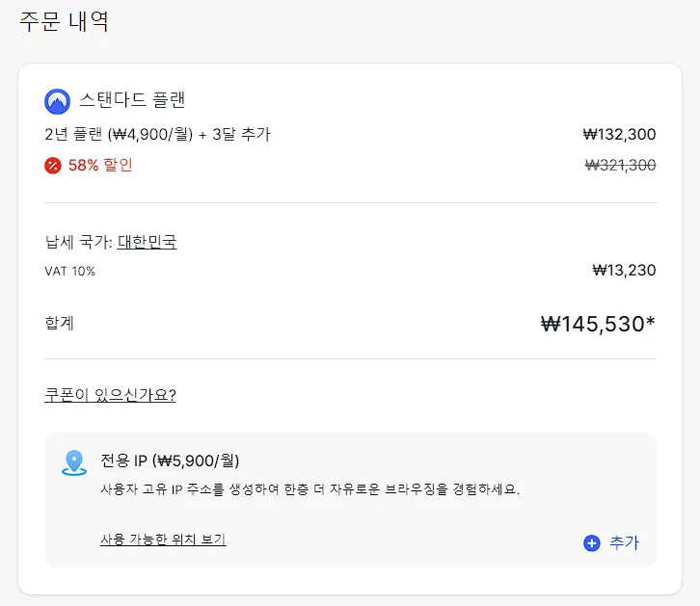This screenshot has height=606, width=700.
Task: Click the 2년 플랜 plan description text
Action: (x=157, y=134)
